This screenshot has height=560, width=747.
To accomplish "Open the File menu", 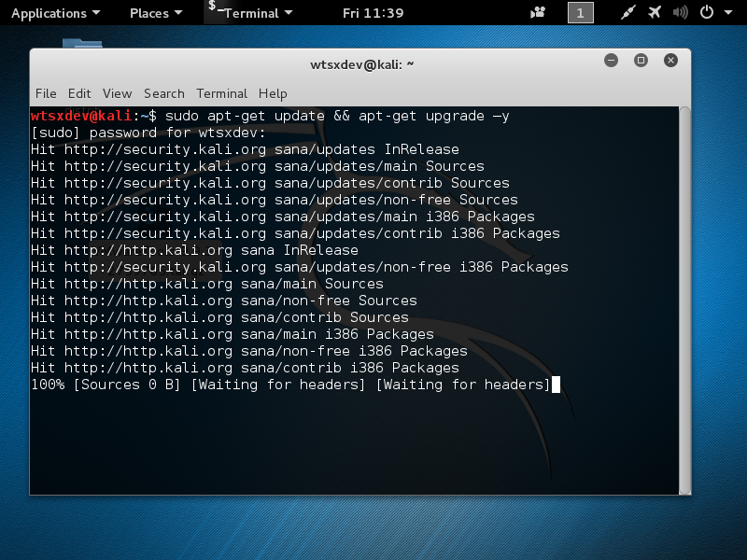I will (45, 93).
